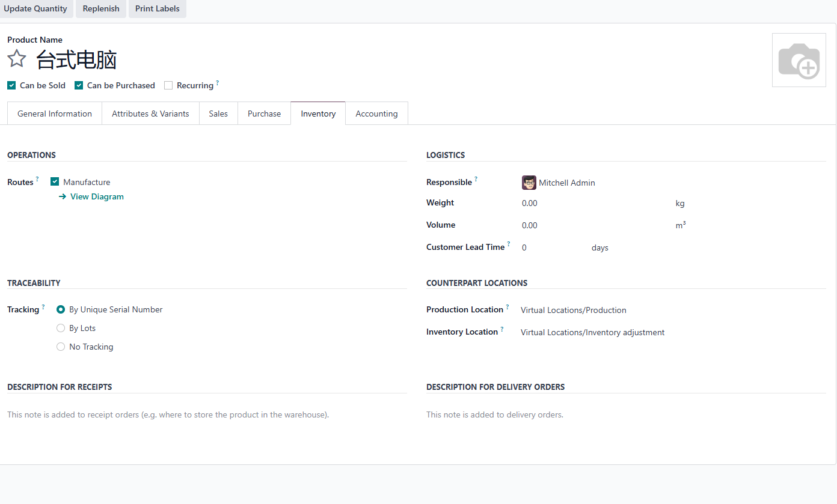The image size is (837, 504).
Task: Show help tooltip beside Customer Lead Time
Action: [509, 244]
